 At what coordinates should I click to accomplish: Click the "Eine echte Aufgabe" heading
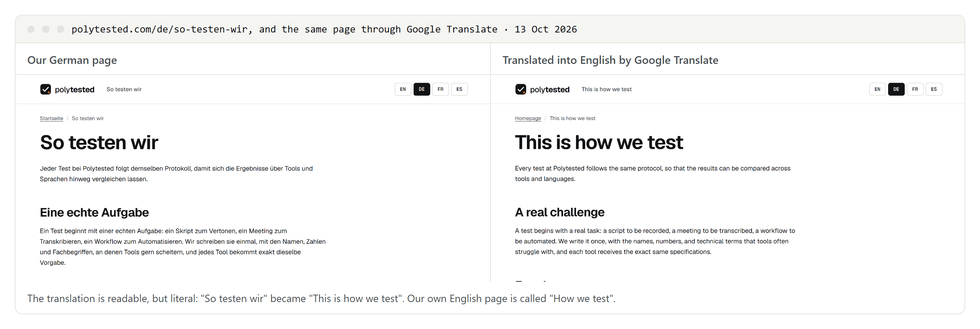tap(94, 212)
